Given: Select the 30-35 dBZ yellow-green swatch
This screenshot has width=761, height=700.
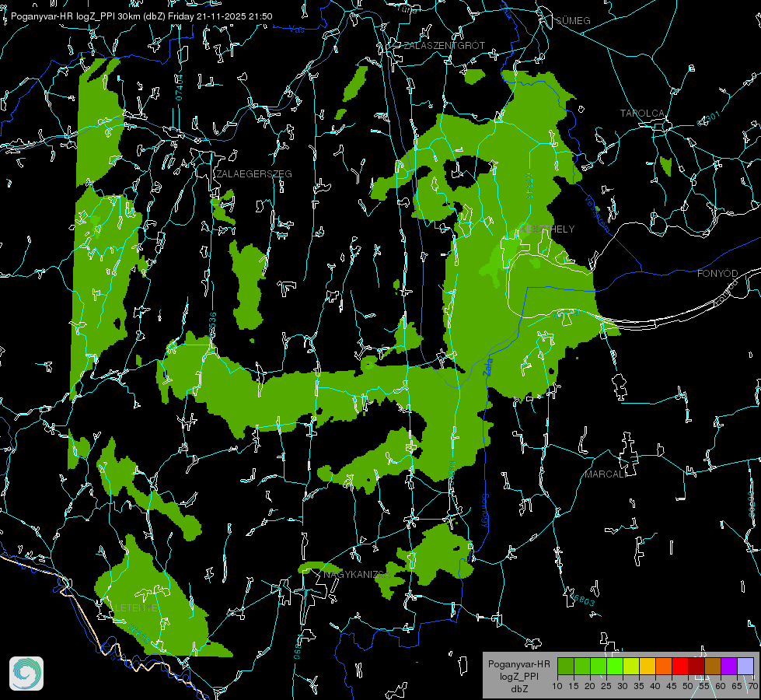Looking at the screenshot, I should point(631,666).
